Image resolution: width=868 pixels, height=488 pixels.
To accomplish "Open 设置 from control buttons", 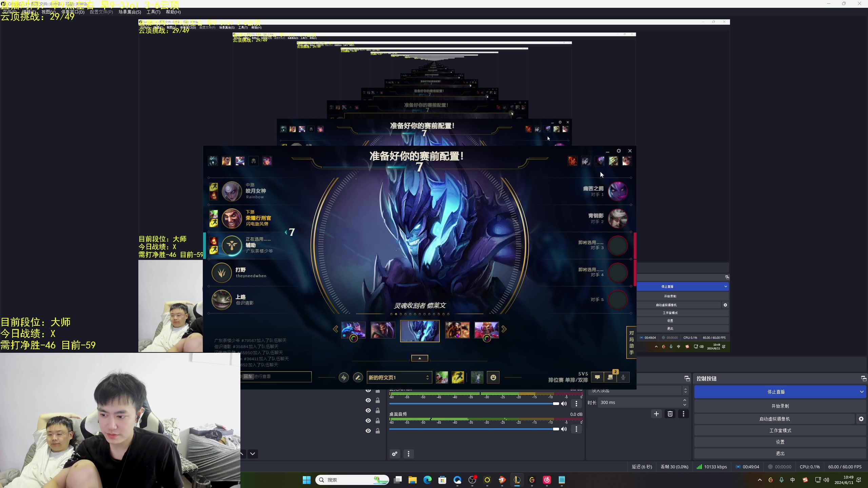I will click(780, 442).
